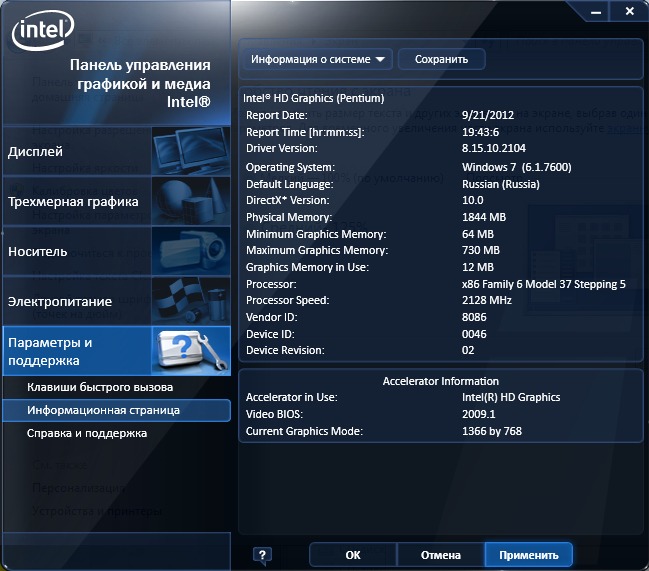
Task: Click the Report Time value 19:43:6
Action: [480, 132]
